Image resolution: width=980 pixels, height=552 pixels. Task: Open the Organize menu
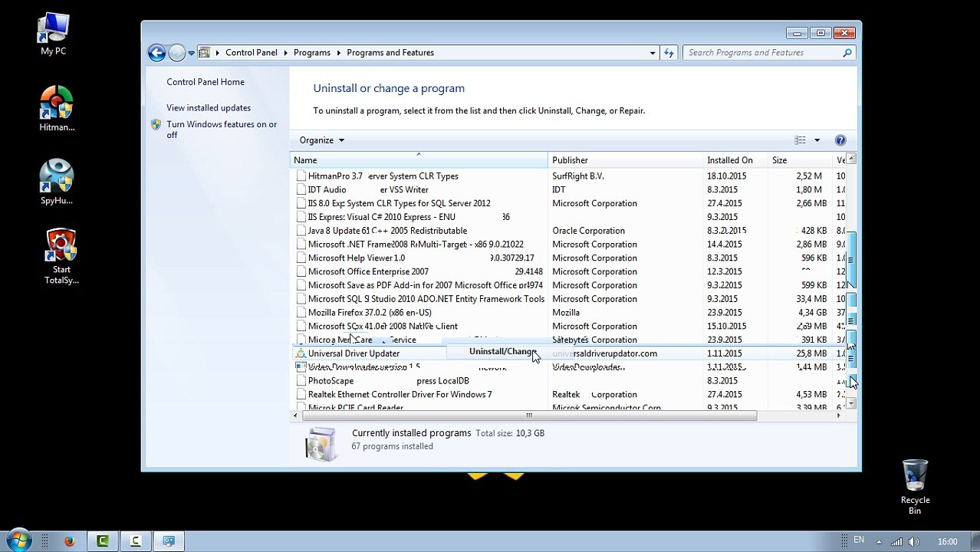[321, 140]
